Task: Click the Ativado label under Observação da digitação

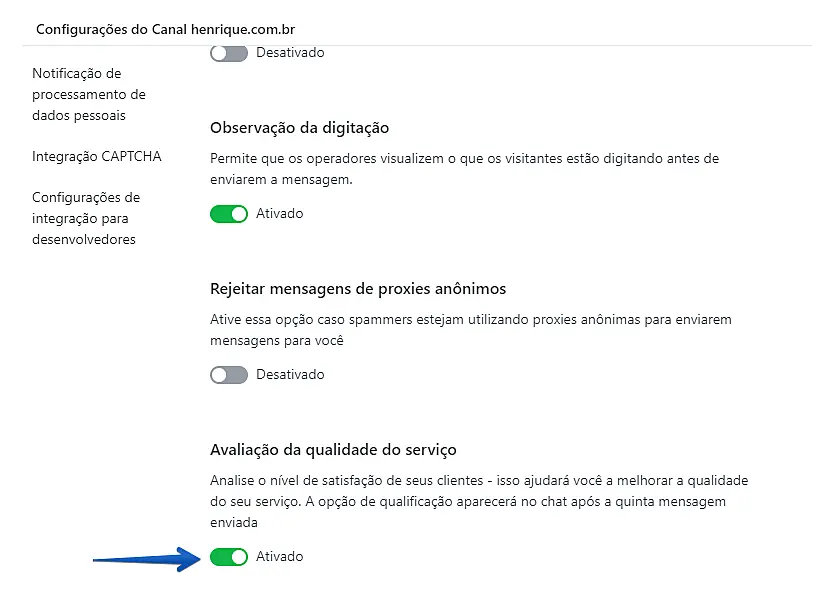Action: point(279,214)
